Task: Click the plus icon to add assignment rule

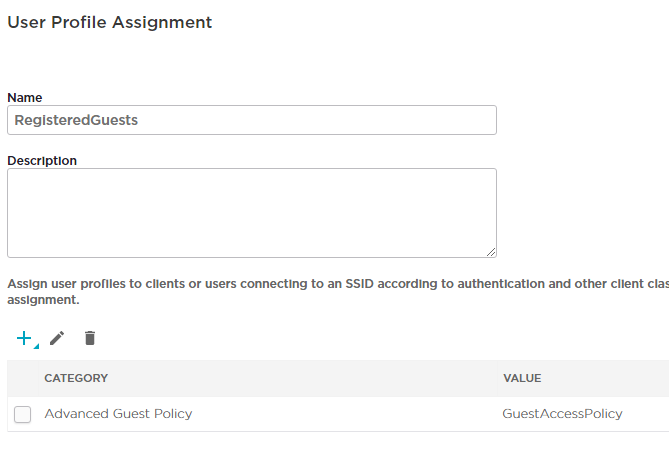Action: point(24,338)
